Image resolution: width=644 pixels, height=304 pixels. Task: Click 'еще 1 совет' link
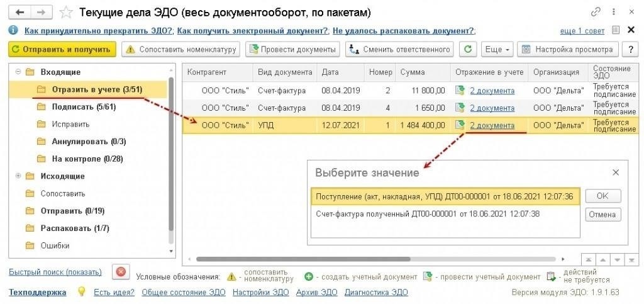[x=582, y=31]
